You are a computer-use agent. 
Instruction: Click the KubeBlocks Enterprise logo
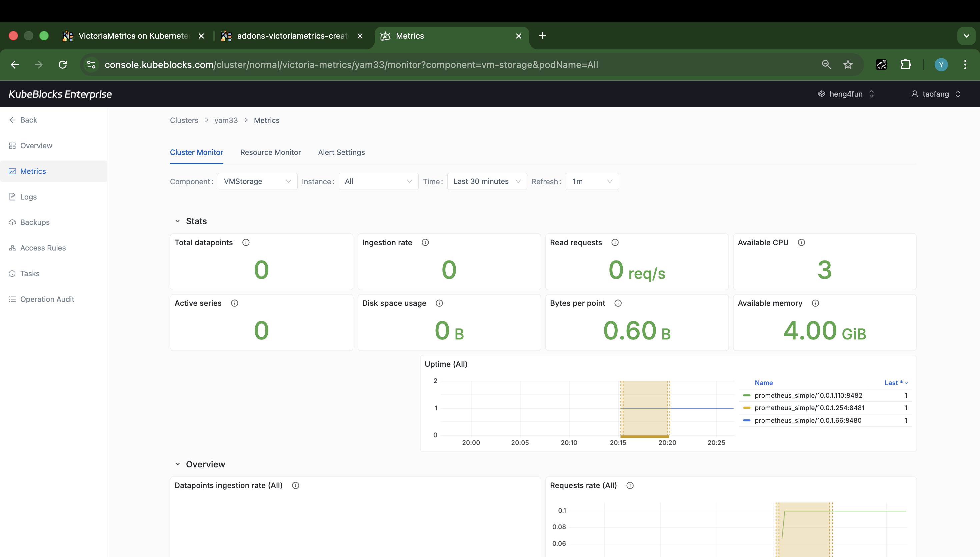click(60, 94)
